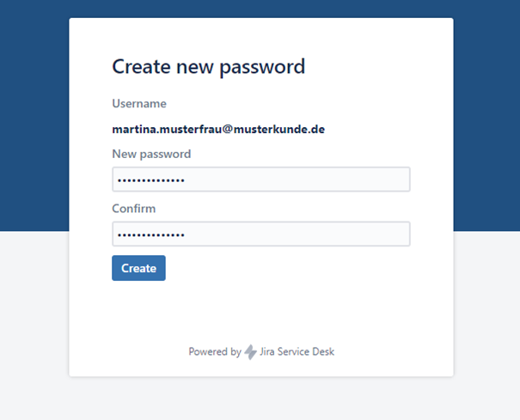Place cursor on masked dots in New password field
This screenshot has height=420, width=520.
[151, 180]
